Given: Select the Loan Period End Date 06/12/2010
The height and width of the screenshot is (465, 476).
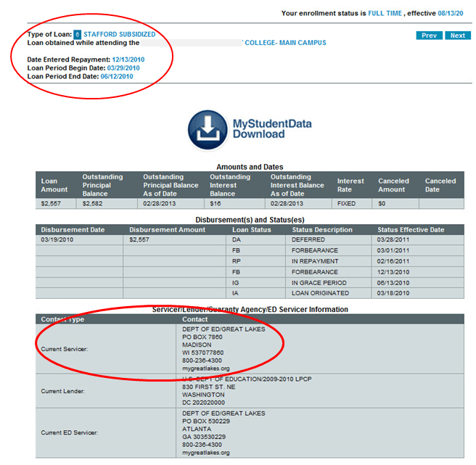Looking at the screenshot, I should point(117,76).
